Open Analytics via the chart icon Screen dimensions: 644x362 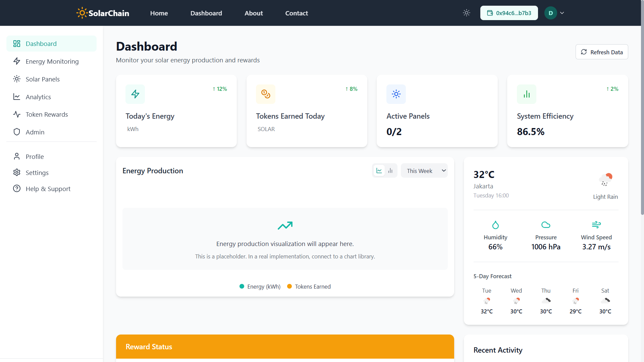pos(17,97)
